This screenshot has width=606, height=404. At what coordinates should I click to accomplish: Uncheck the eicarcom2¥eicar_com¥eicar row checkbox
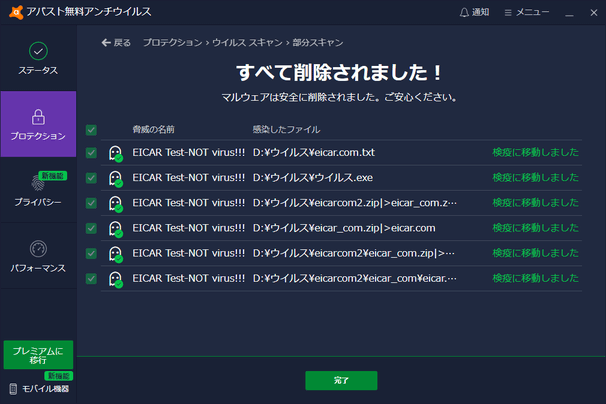coord(91,278)
